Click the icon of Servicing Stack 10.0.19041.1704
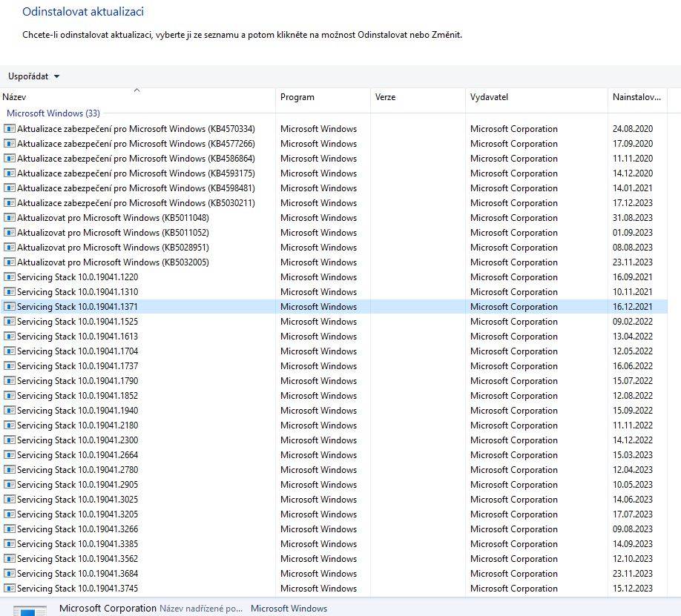The width and height of the screenshot is (681, 616). [10, 351]
